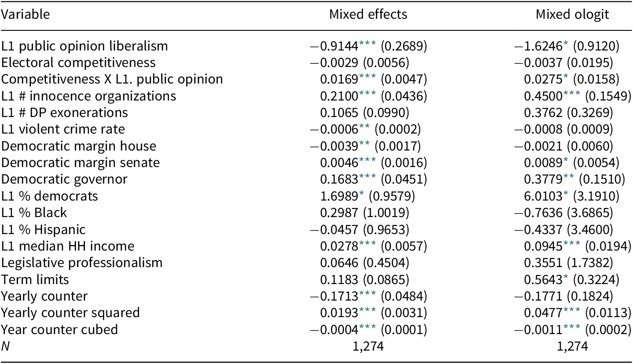Click the "Democratic margin house" row label
The width and height of the screenshot is (633, 364).
(79, 146)
